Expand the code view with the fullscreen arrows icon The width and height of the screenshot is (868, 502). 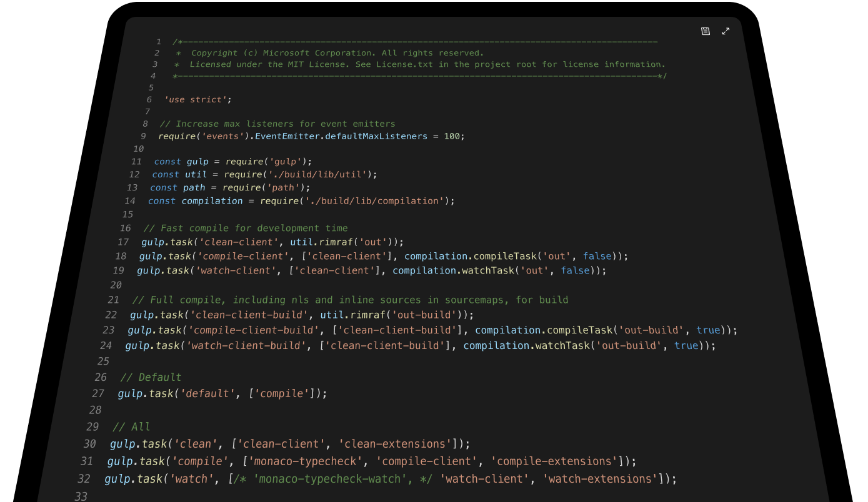tap(726, 31)
